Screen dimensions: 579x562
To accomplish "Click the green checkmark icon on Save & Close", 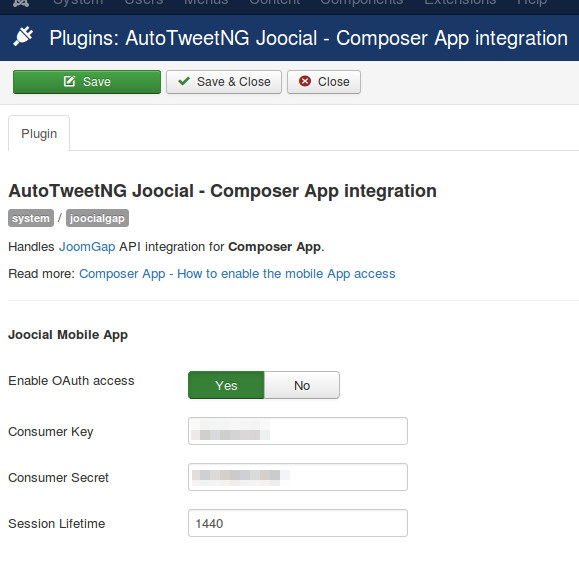I will click(x=184, y=81).
